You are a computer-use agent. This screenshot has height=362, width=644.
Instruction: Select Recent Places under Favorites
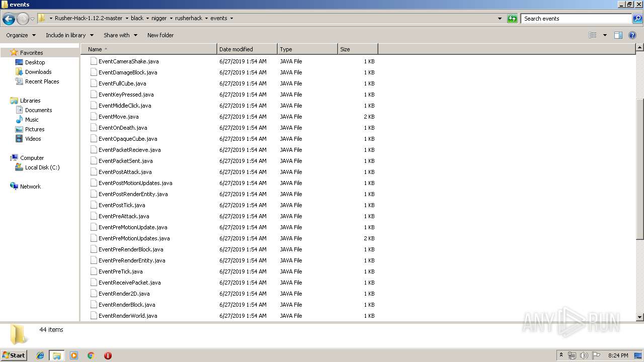click(x=42, y=81)
